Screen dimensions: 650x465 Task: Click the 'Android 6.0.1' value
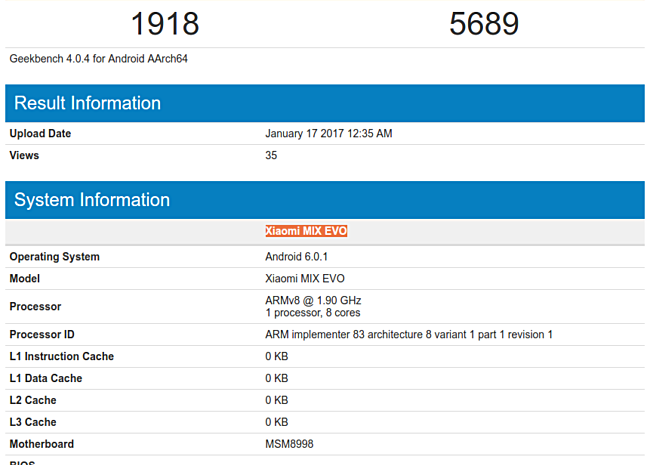coord(296,257)
